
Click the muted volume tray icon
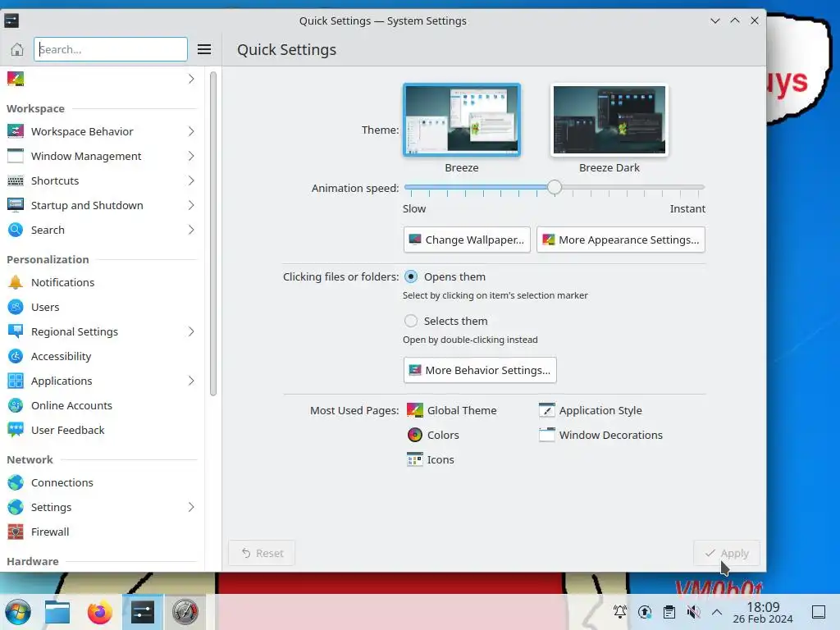[693, 612]
